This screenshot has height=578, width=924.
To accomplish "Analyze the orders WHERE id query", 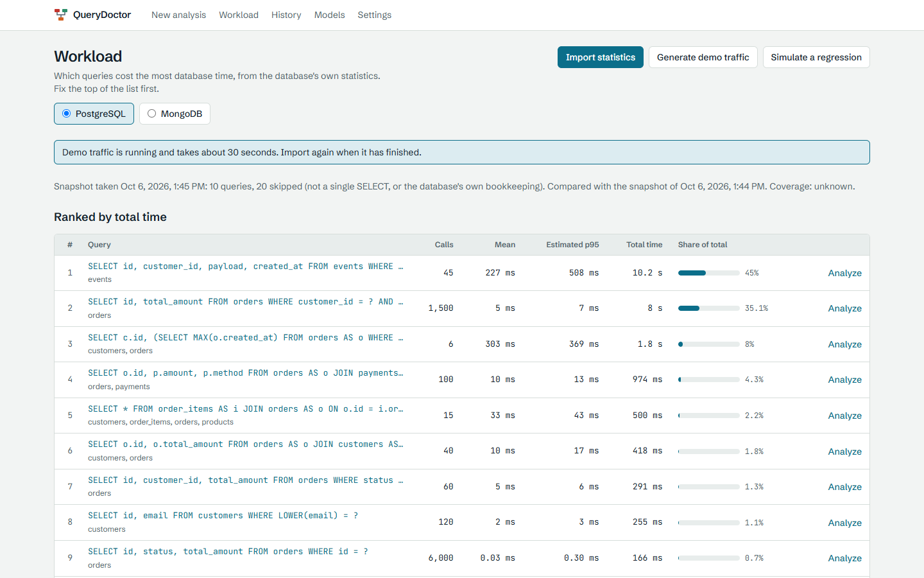I will 844,558.
